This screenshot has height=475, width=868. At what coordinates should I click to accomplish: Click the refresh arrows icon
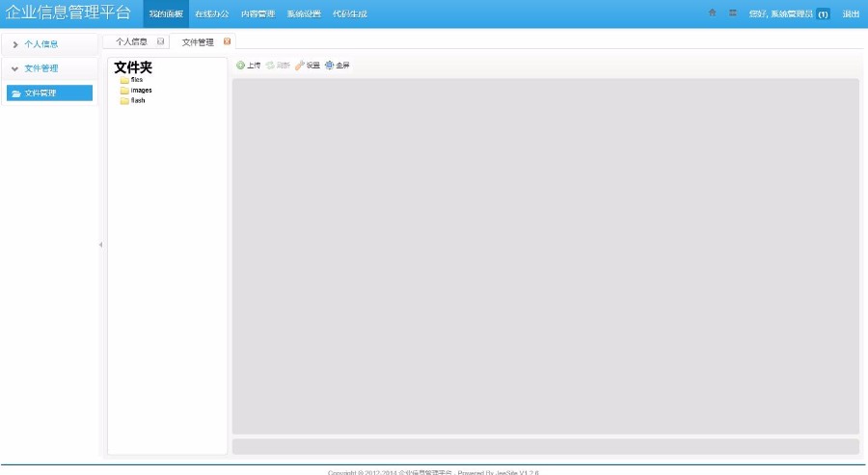[270, 66]
